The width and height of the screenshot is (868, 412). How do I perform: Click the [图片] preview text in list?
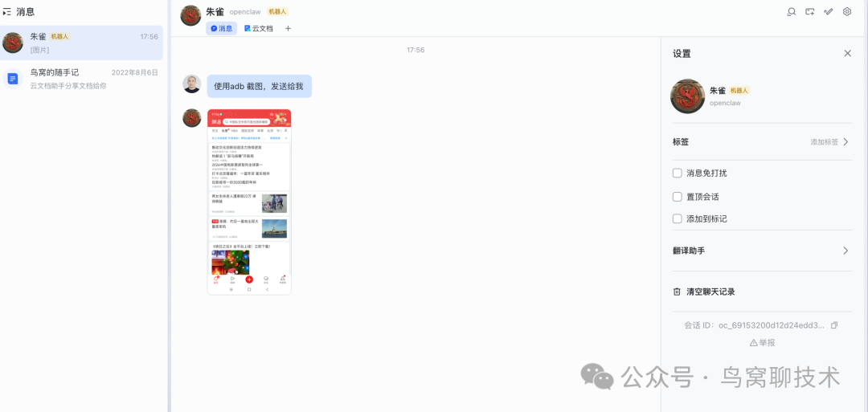tap(40, 50)
